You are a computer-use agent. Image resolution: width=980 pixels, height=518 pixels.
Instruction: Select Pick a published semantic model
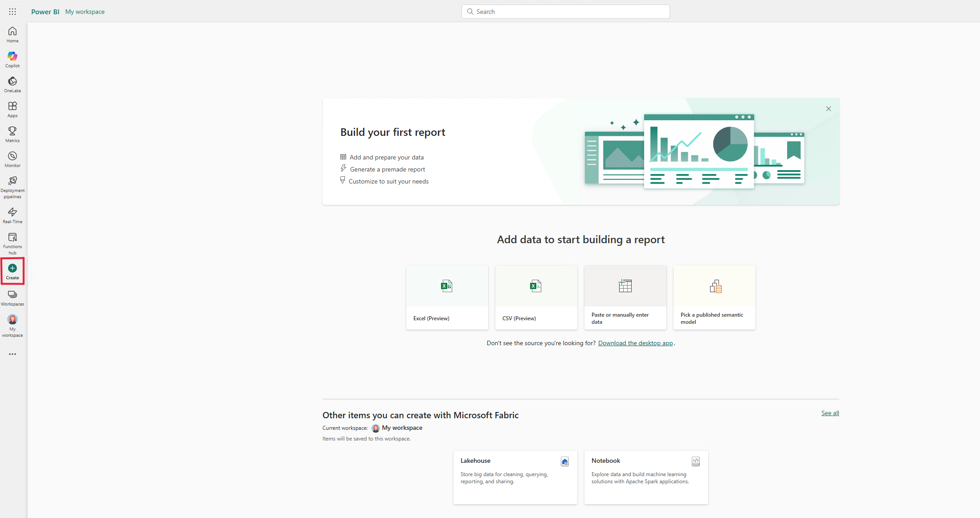tap(714, 298)
